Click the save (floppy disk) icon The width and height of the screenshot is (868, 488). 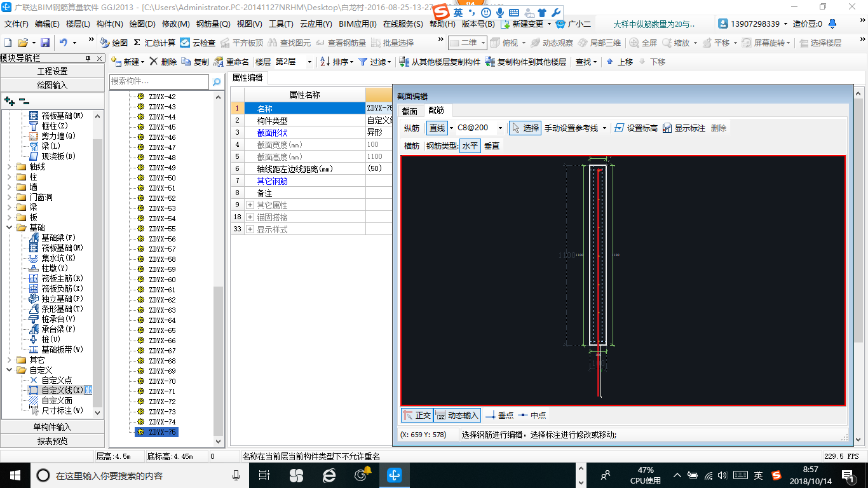(x=45, y=43)
